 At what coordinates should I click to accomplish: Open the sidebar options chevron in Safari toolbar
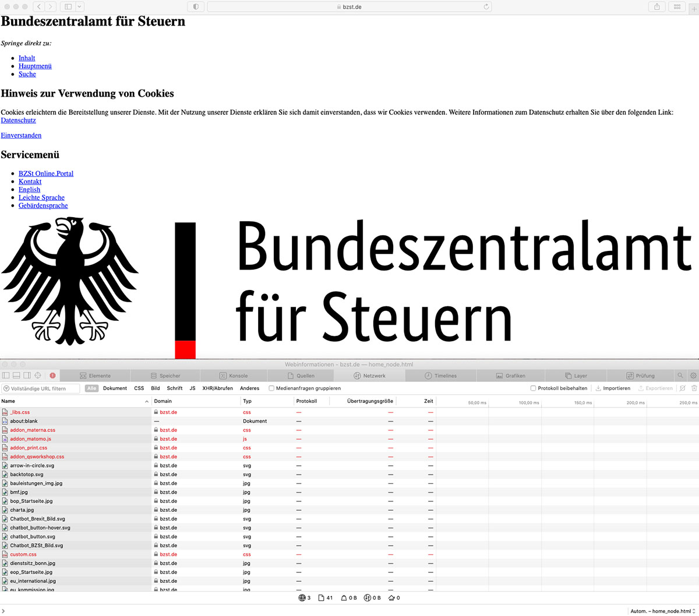[x=79, y=6]
